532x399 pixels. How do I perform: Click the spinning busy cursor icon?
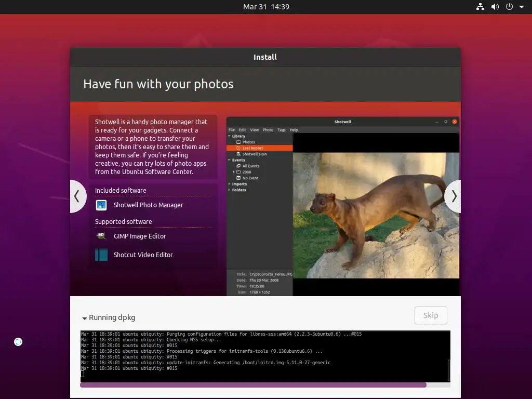tap(18, 342)
